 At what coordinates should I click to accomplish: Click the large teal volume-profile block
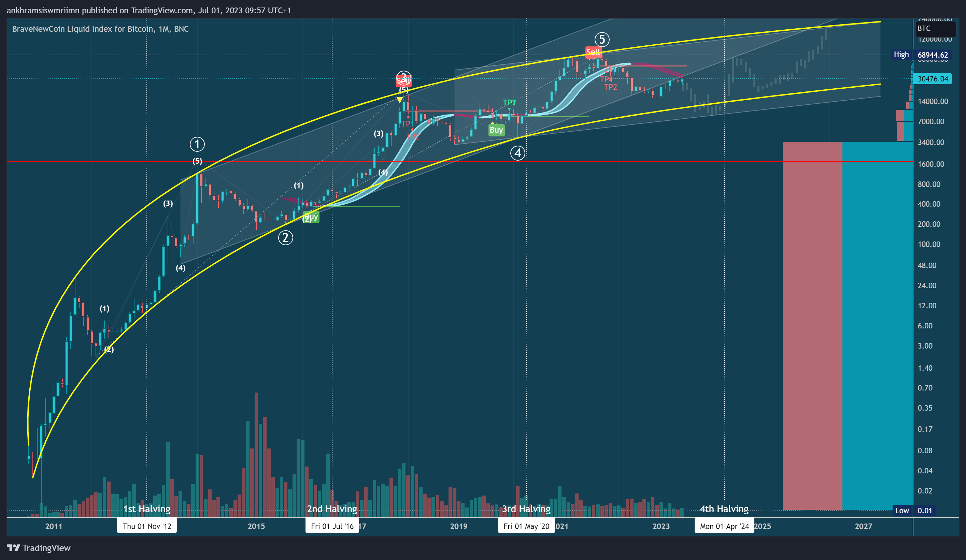pos(878,326)
